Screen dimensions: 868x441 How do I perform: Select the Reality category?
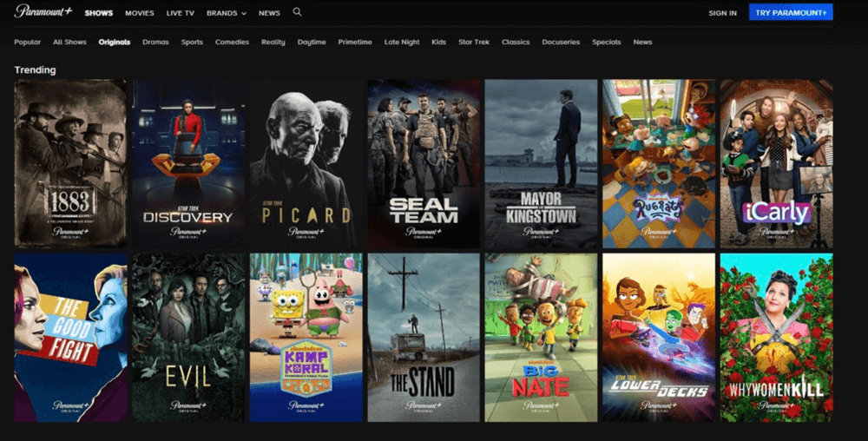pyautogui.click(x=273, y=42)
